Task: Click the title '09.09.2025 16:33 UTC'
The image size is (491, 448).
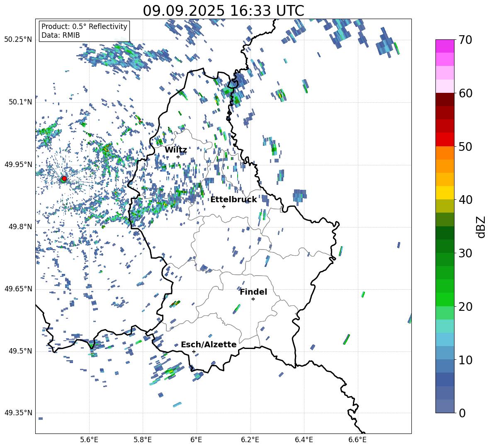Action: (x=223, y=11)
